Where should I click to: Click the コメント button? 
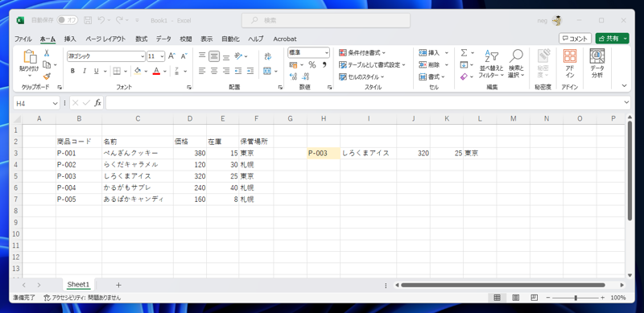(575, 38)
